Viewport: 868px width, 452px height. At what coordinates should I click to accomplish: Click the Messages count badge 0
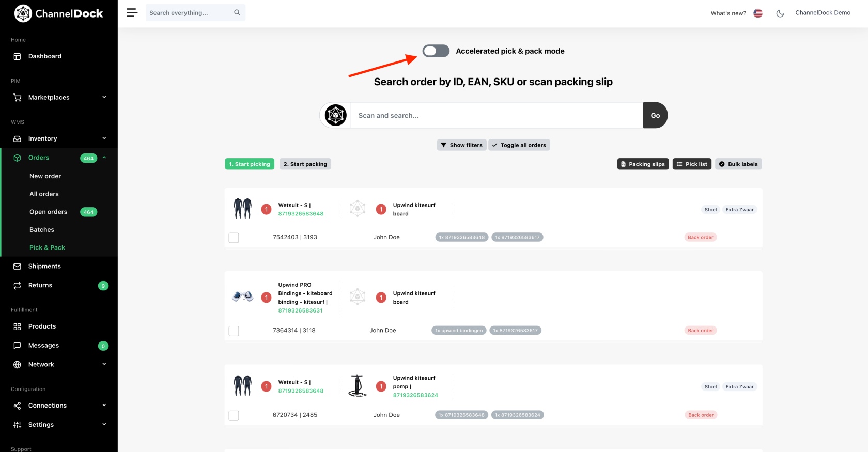(103, 346)
